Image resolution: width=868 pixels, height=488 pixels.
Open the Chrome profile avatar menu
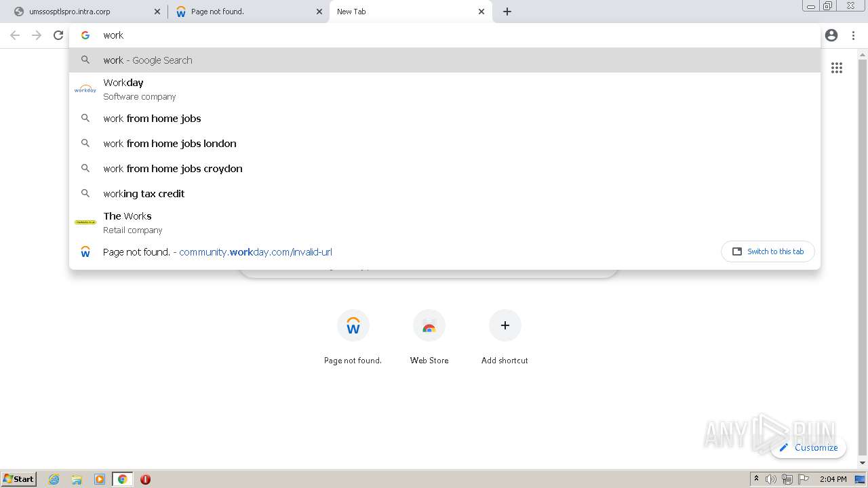[831, 35]
